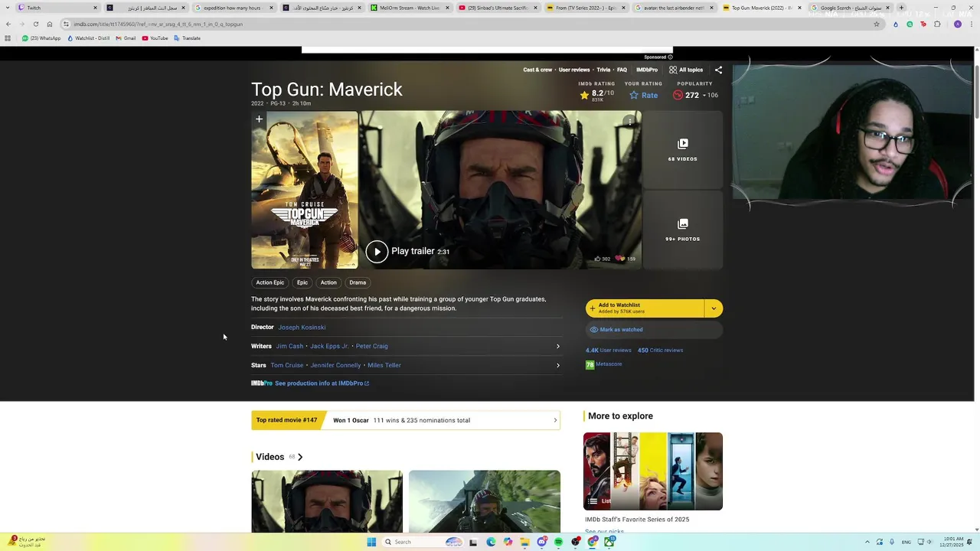Open the trailer's three-dot options menu

coord(629,121)
